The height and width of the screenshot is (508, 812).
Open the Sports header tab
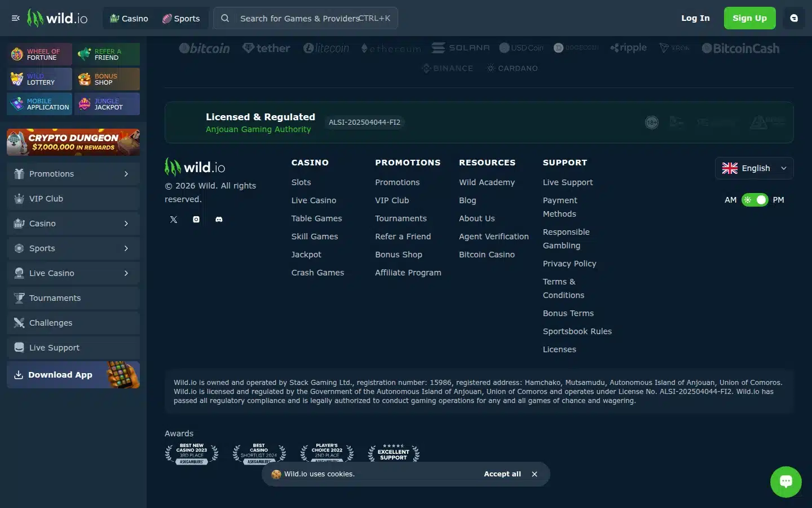181,18
